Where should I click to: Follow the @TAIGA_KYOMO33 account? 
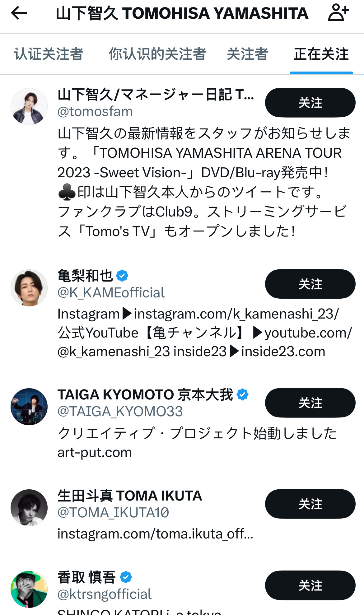310,403
